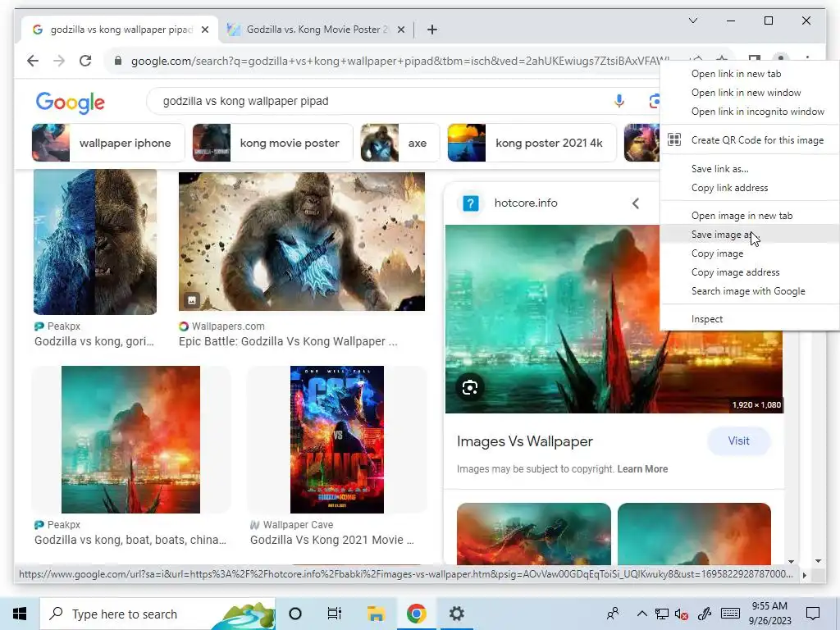
Task: Click hotcore.info source name
Action: 526,203
